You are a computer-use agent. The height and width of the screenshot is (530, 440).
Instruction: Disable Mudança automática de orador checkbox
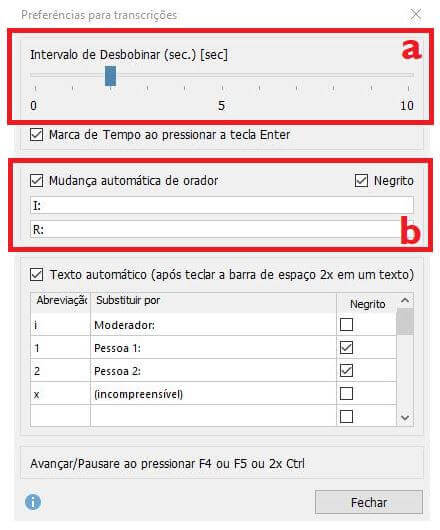click(x=36, y=180)
